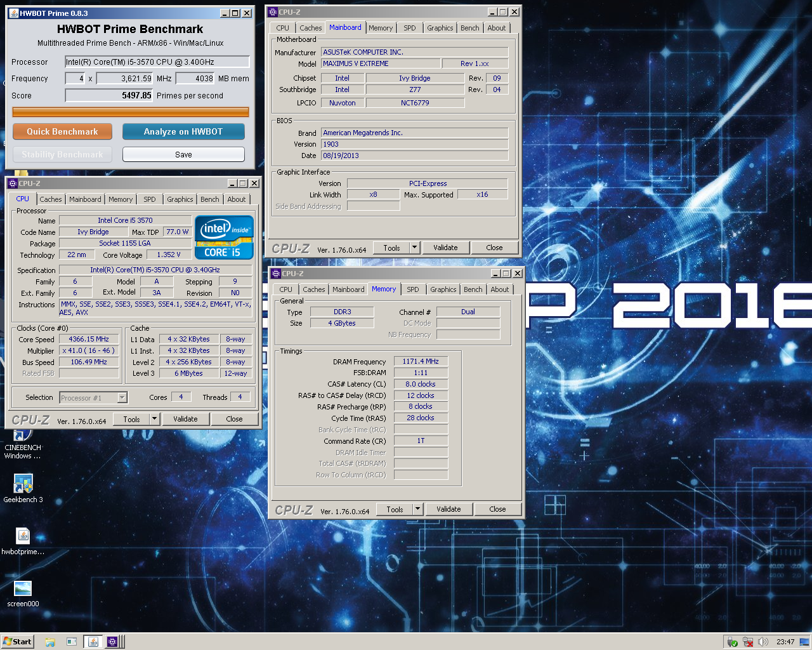Image resolution: width=812 pixels, height=650 pixels.
Task: Click the CPU-Z icon in the Memory window title bar
Action: tap(276, 274)
